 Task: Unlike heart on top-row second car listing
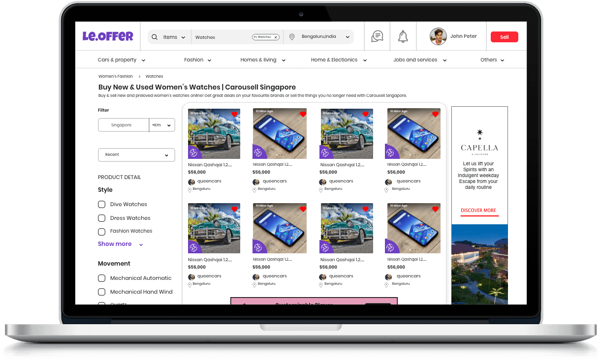366,114
